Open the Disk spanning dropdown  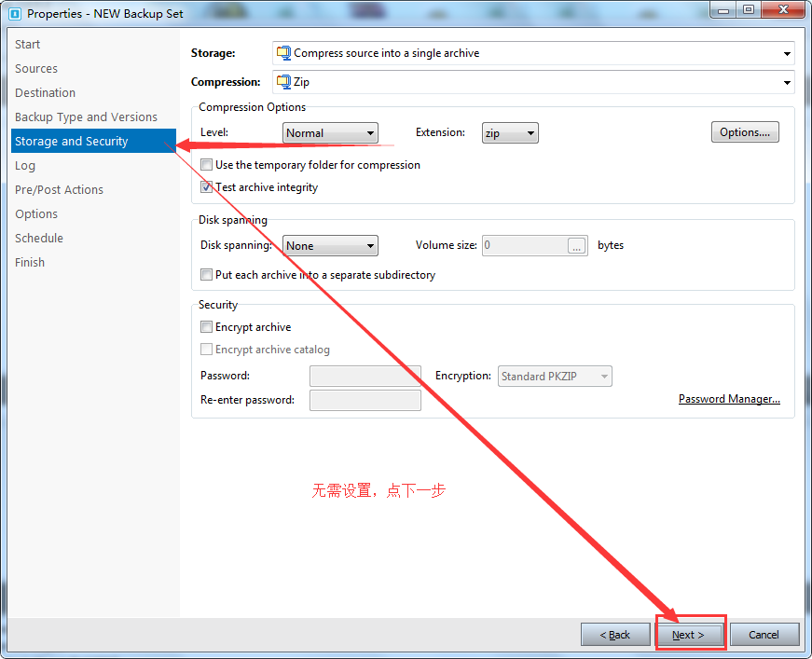tap(330, 246)
